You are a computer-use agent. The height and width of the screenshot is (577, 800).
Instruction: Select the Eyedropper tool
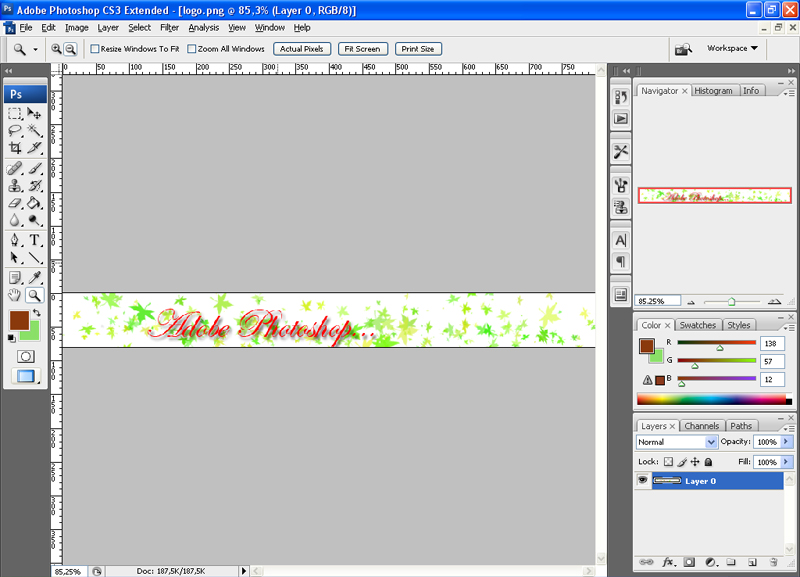(34, 278)
